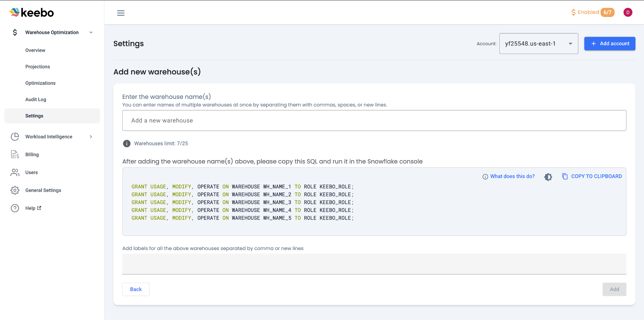Click the Back button
This screenshot has height=320, width=644.
pos(136,289)
